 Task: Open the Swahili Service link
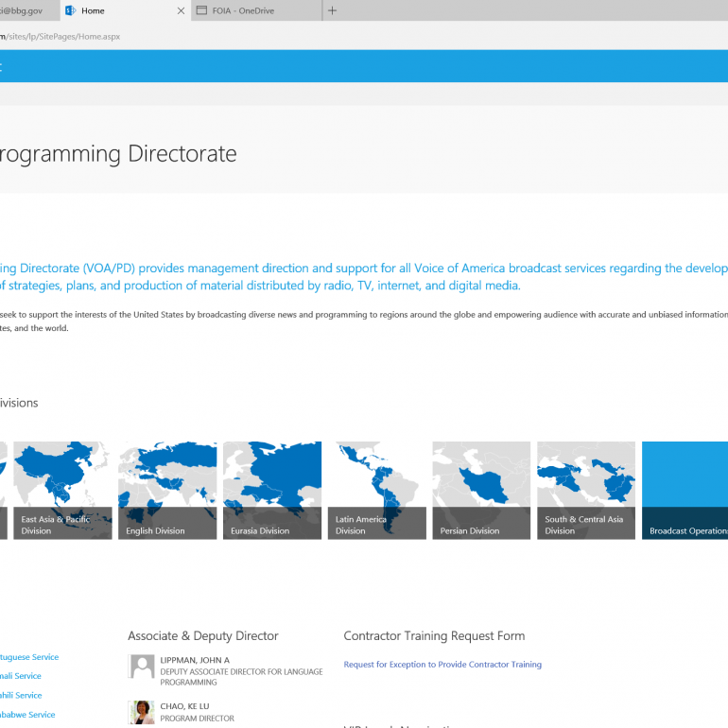click(21, 696)
